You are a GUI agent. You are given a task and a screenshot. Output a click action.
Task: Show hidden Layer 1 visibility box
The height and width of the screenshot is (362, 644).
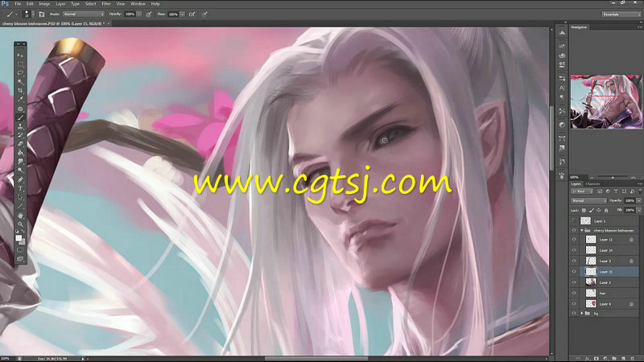[x=574, y=220]
